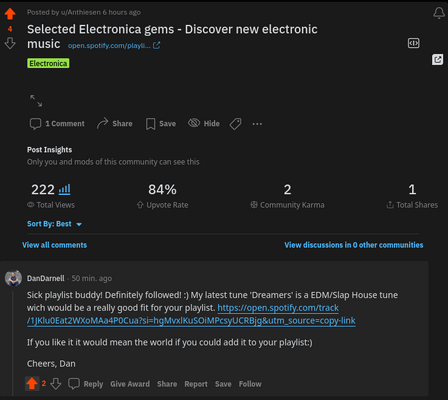The height and width of the screenshot is (400, 448).
Task: Downvote DanDarnell's comment
Action: (56, 384)
